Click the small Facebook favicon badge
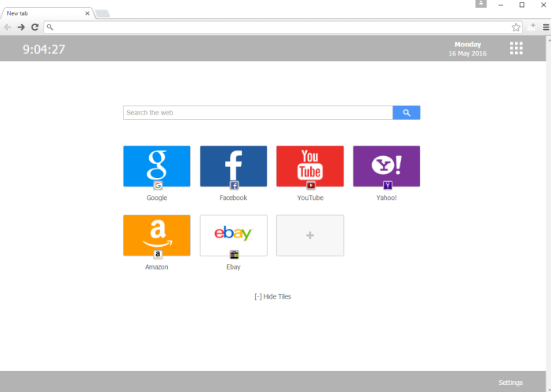 234,185
